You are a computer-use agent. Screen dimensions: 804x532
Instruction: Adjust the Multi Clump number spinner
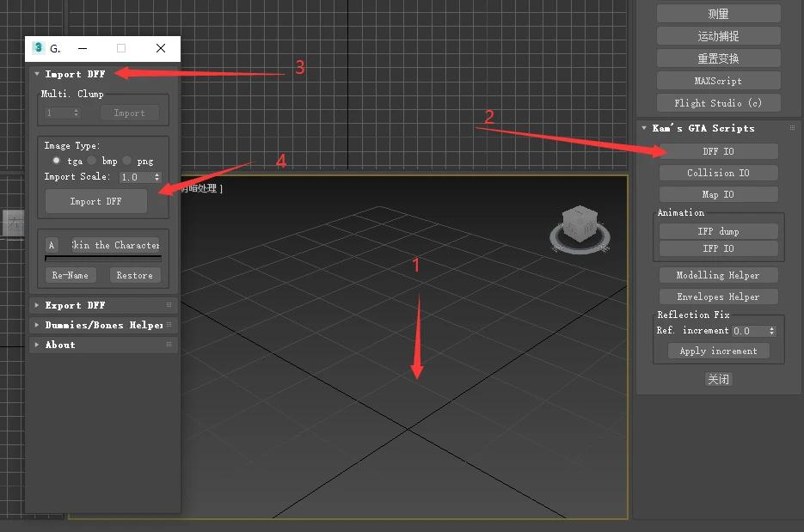(76, 113)
